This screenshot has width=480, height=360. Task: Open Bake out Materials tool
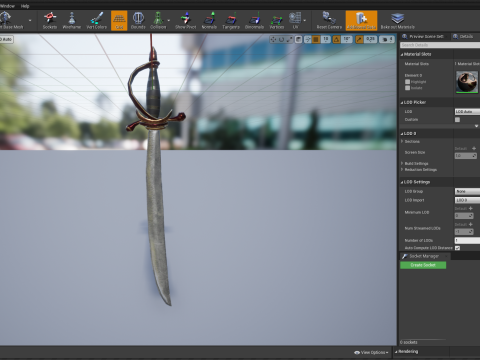[398, 21]
